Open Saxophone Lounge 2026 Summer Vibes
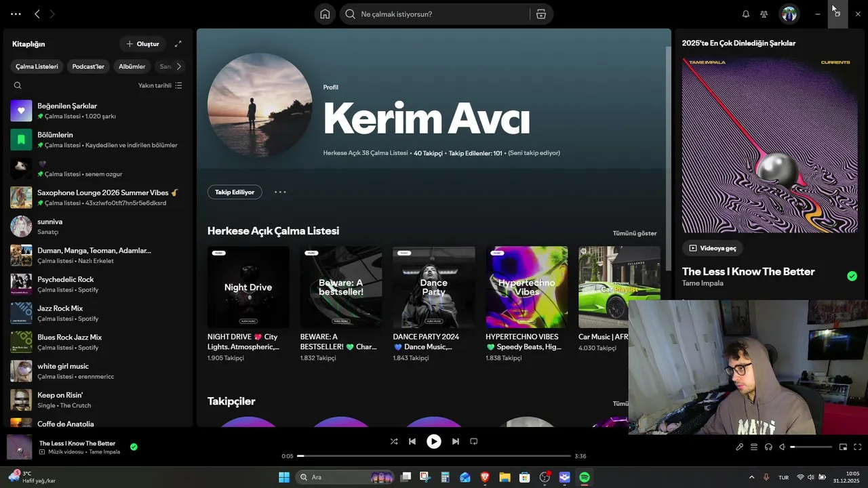 click(98, 197)
